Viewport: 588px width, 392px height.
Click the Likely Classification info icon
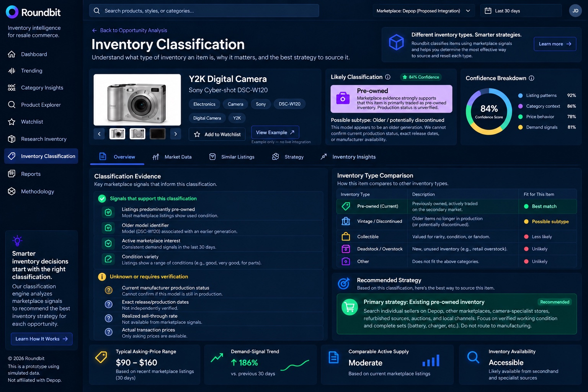pyautogui.click(x=388, y=77)
